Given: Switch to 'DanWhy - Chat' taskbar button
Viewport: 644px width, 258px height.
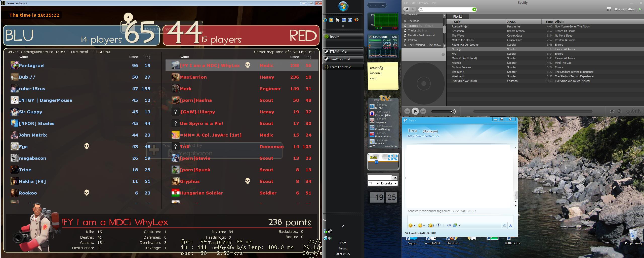Looking at the screenshot, I should (x=343, y=59).
